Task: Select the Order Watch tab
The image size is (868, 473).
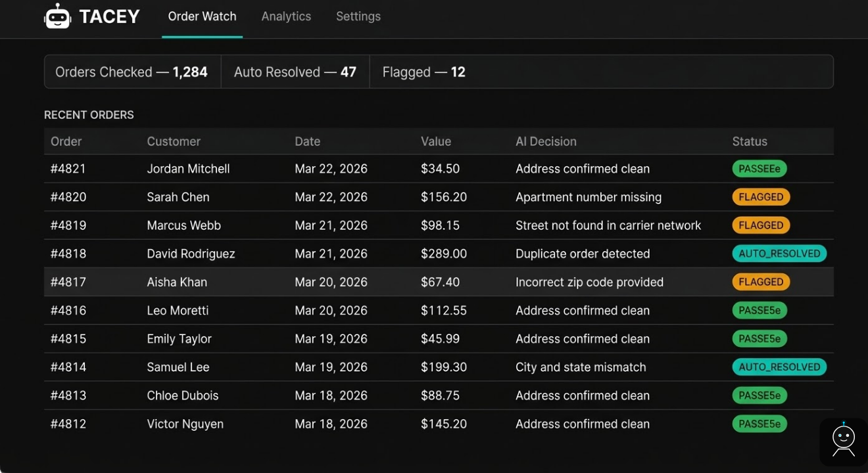Action: [202, 16]
